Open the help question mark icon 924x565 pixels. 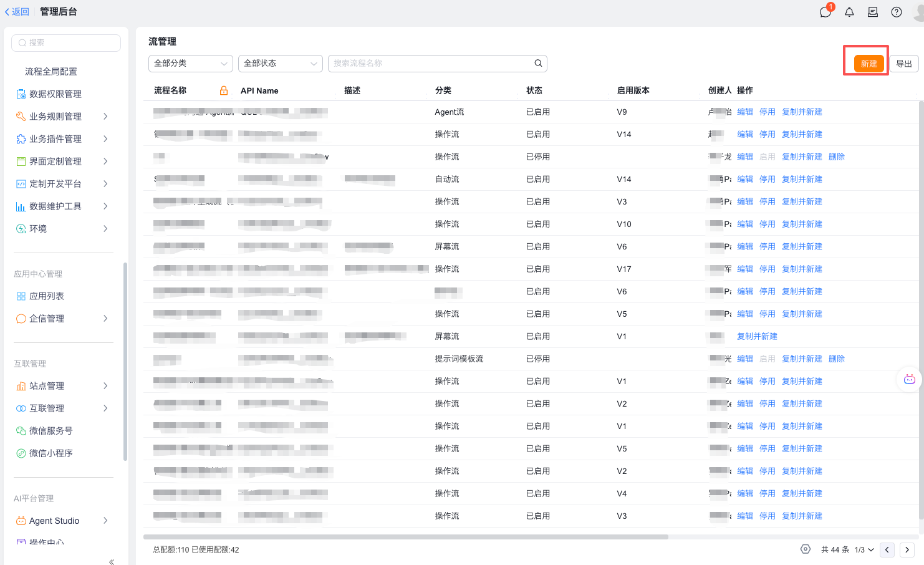tap(897, 12)
